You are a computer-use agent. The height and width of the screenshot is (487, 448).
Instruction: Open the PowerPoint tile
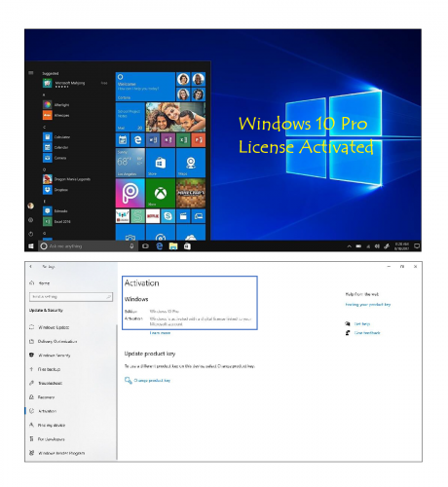pos(199,140)
